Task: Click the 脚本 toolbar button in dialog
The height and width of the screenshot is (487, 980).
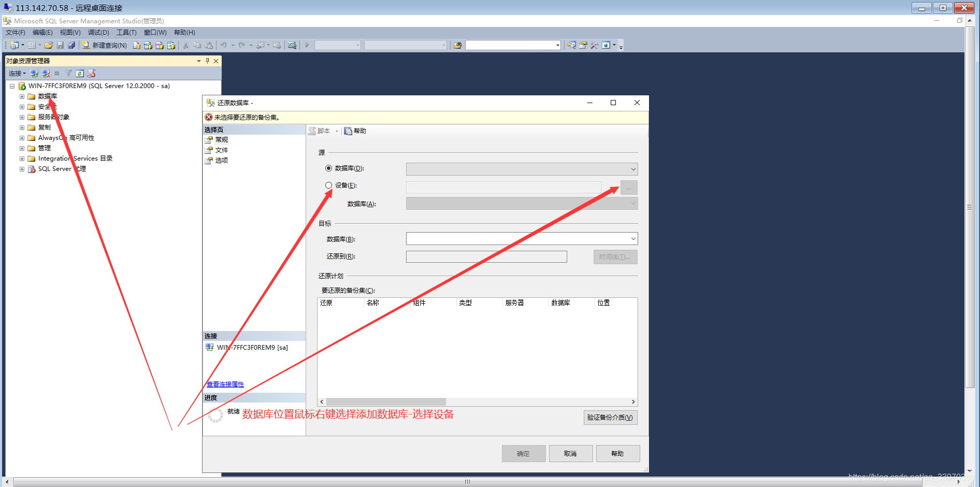Action: [x=320, y=131]
